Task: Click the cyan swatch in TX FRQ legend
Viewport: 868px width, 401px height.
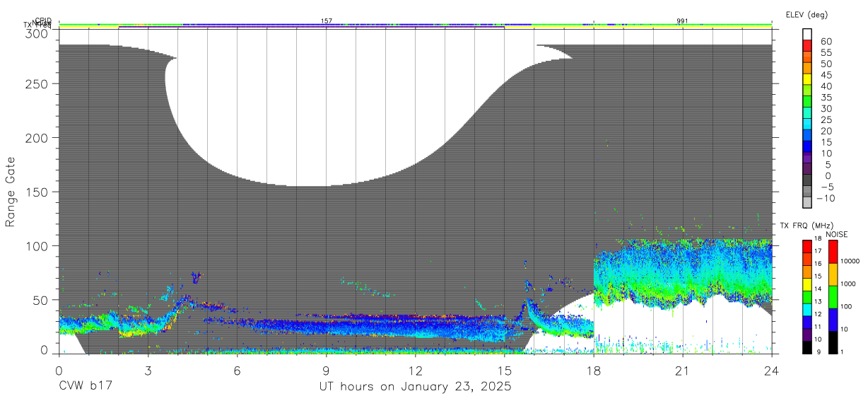Action: pos(807,309)
